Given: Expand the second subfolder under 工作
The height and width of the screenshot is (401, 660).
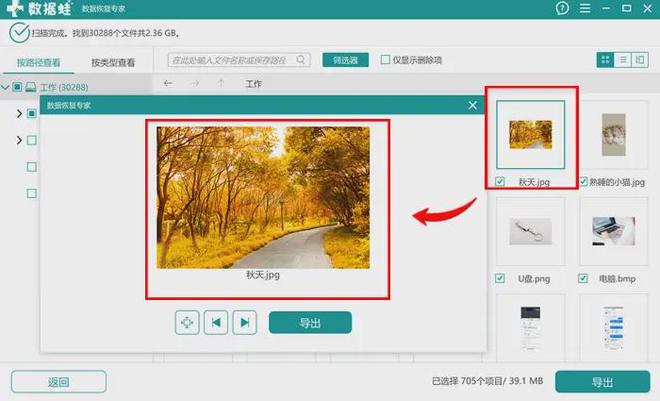Looking at the screenshot, I should (x=19, y=140).
